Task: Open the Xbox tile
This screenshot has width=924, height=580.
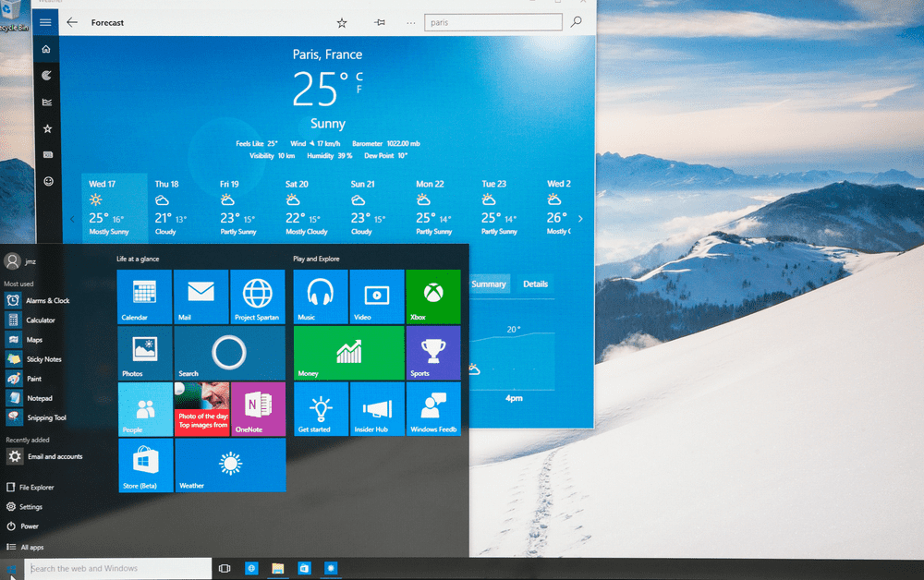Action: point(433,296)
